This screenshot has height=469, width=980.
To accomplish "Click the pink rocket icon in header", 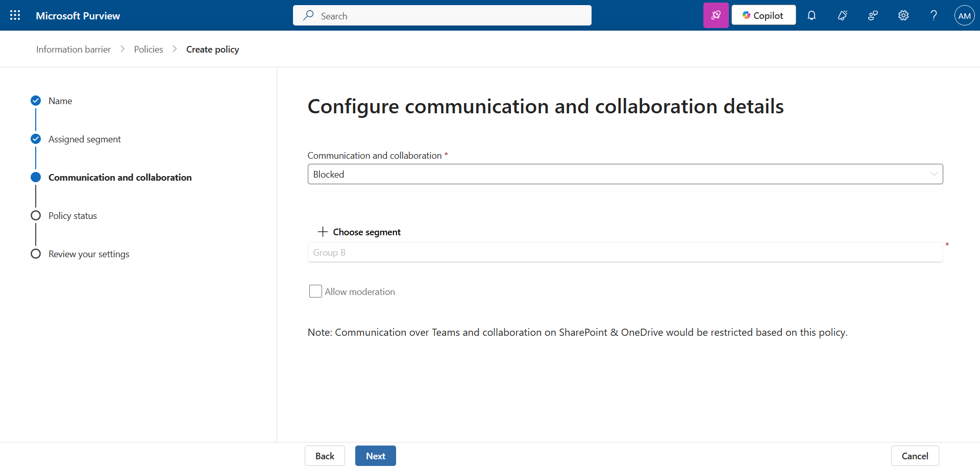I will click(716, 15).
